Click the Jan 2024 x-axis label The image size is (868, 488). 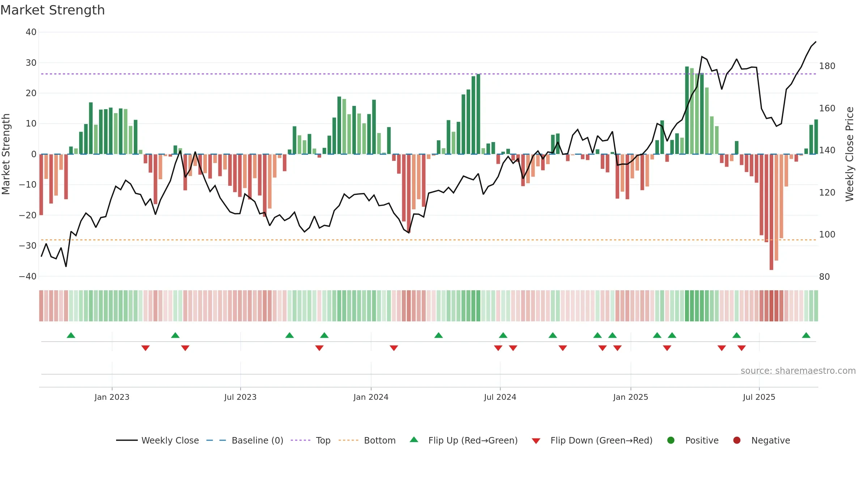pyautogui.click(x=371, y=397)
